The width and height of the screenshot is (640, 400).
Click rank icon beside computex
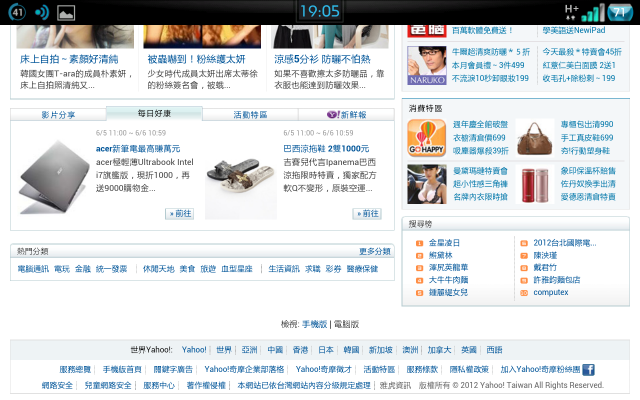pyautogui.click(x=524, y=293)
